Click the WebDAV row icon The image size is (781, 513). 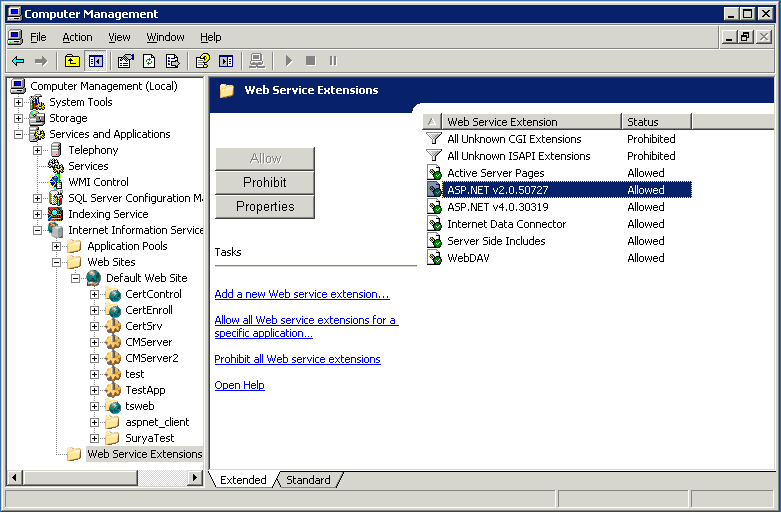434,258
